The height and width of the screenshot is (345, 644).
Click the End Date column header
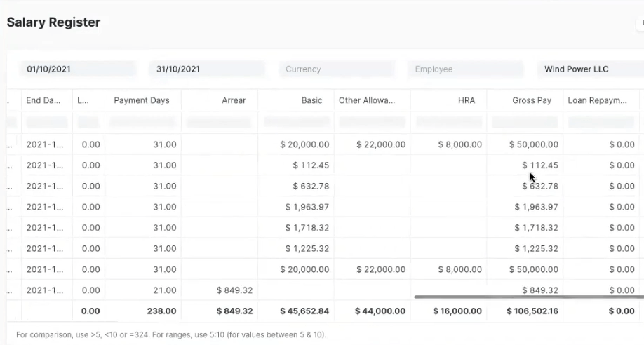coord(43,100)
